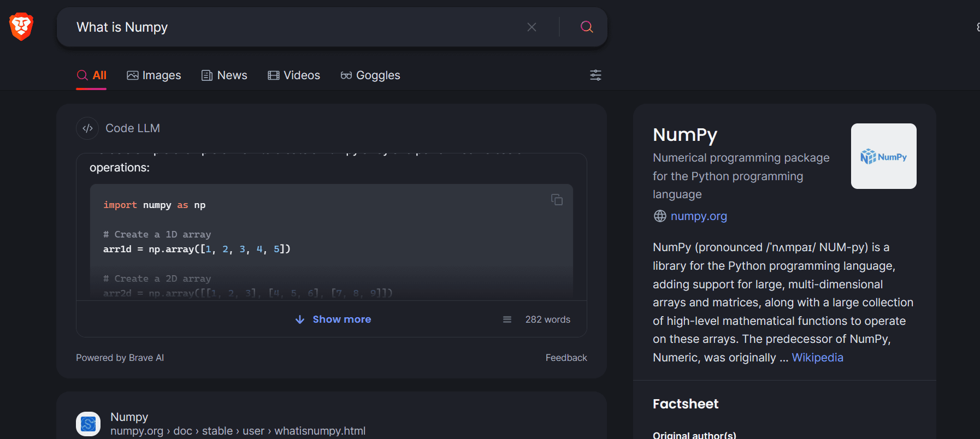Image resolution: width=980 pixels, height=439 pixels.
Task: Clear the search query with X
Action: 532,27
